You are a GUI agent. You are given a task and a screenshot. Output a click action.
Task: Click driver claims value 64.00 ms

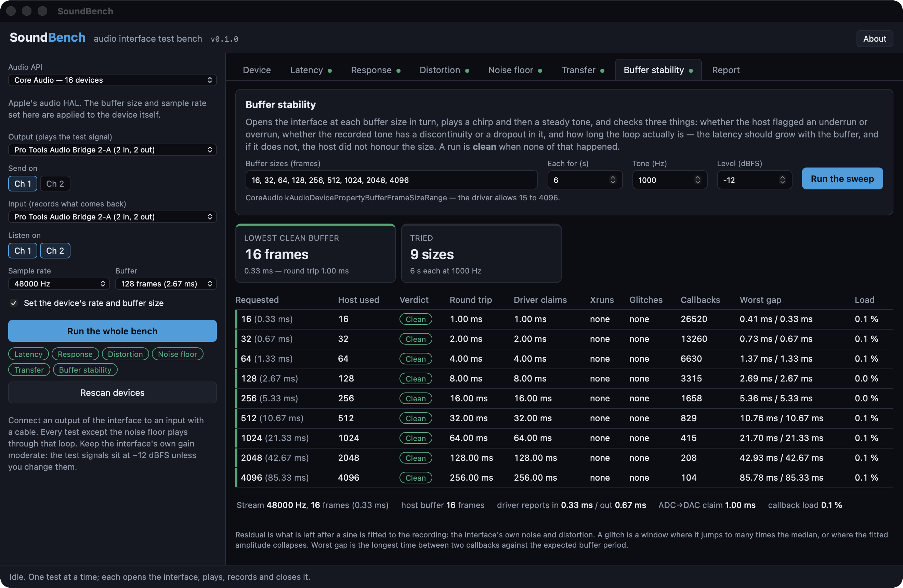pyautogui.click(x=533, y=438)
